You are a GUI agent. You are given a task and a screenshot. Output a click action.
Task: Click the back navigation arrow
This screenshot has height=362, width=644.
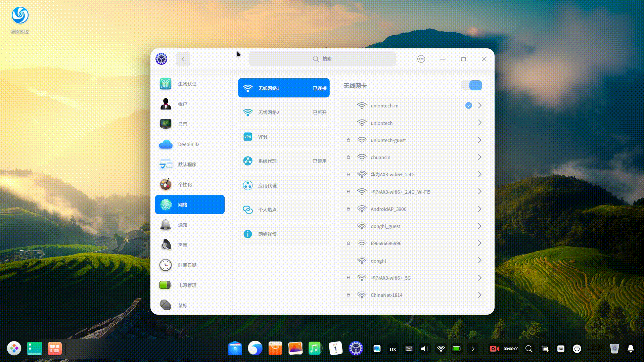tap(183, 59)
